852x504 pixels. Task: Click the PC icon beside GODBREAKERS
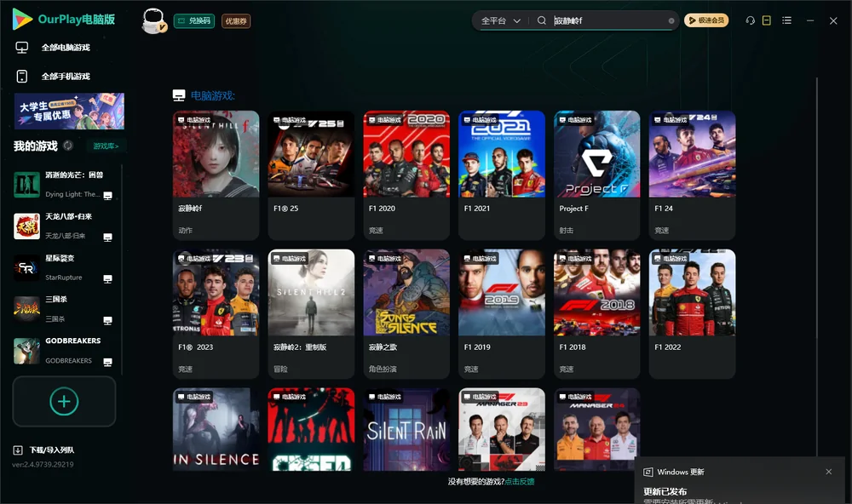tap(107, 363)
